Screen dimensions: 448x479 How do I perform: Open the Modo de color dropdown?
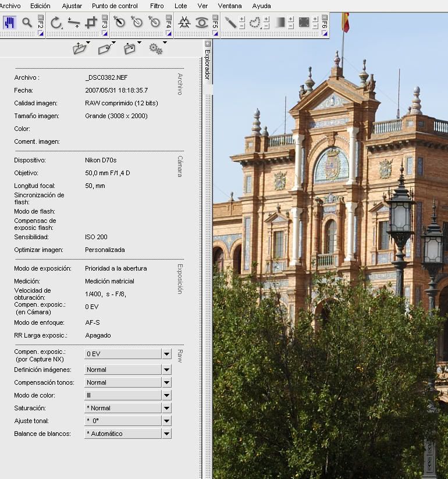pyautogui.click(x=166, y=395)
